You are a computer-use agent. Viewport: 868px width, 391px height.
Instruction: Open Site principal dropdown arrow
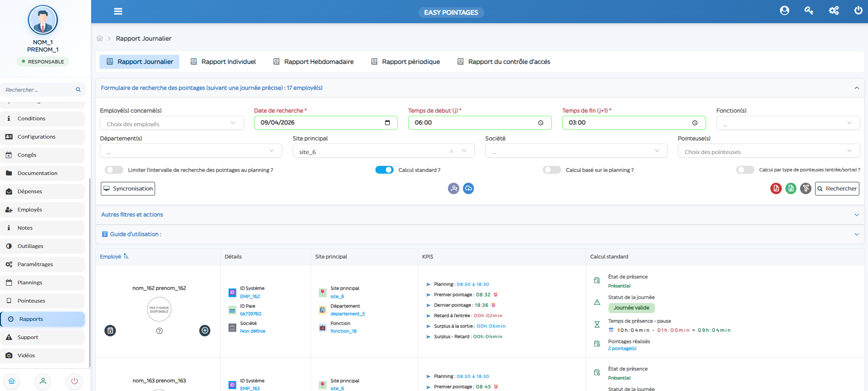click(x=464, y=151)
